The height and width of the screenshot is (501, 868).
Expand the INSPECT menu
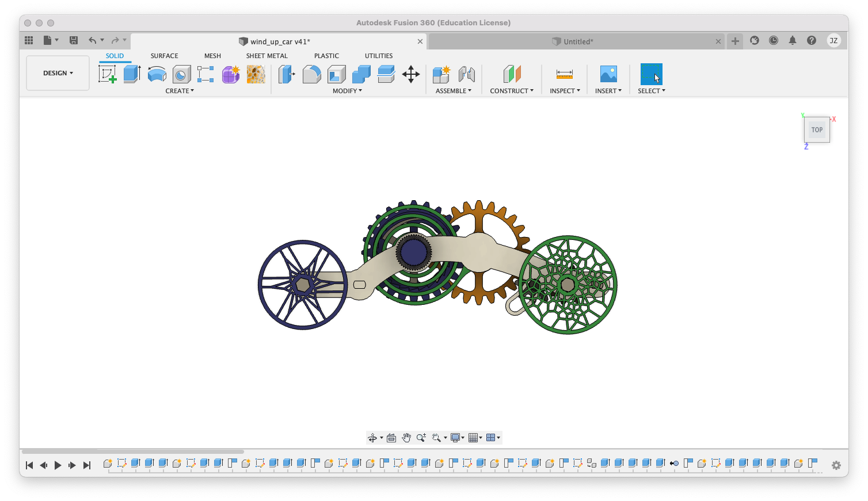565,91
